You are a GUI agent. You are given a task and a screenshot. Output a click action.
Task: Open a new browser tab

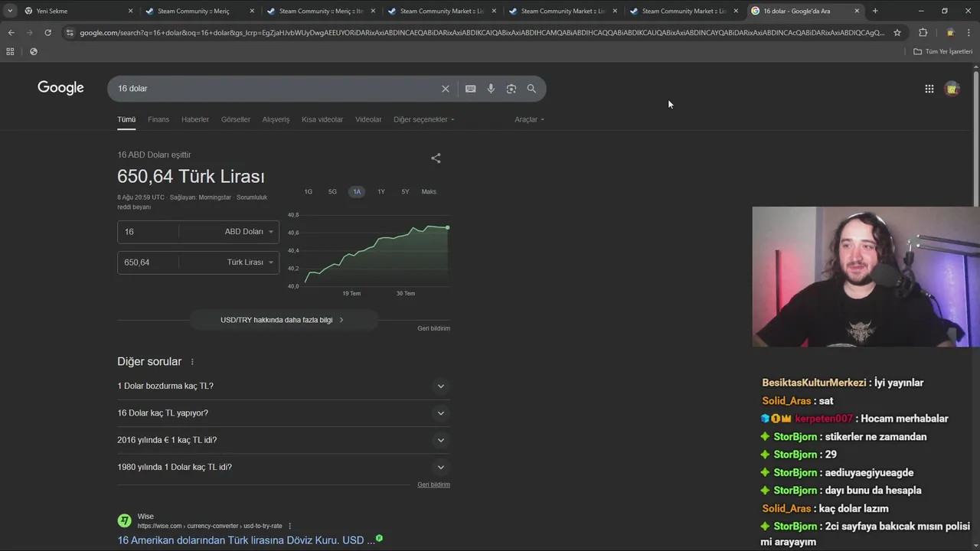coord(875,11)
